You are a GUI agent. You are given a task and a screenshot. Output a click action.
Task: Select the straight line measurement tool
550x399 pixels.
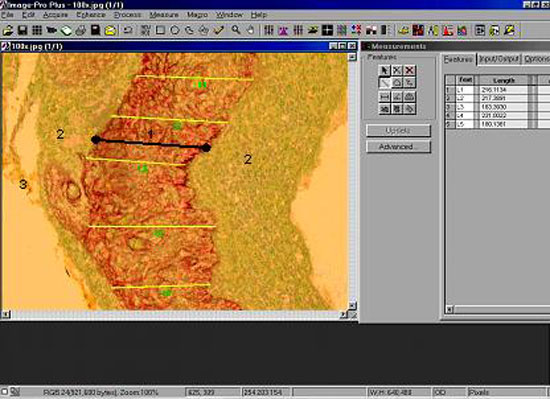click(384, 83)
